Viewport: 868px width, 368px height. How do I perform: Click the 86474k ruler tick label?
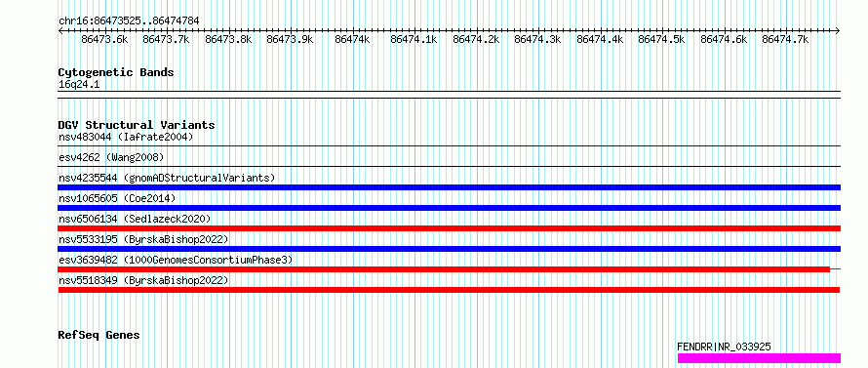pos(352,39)
